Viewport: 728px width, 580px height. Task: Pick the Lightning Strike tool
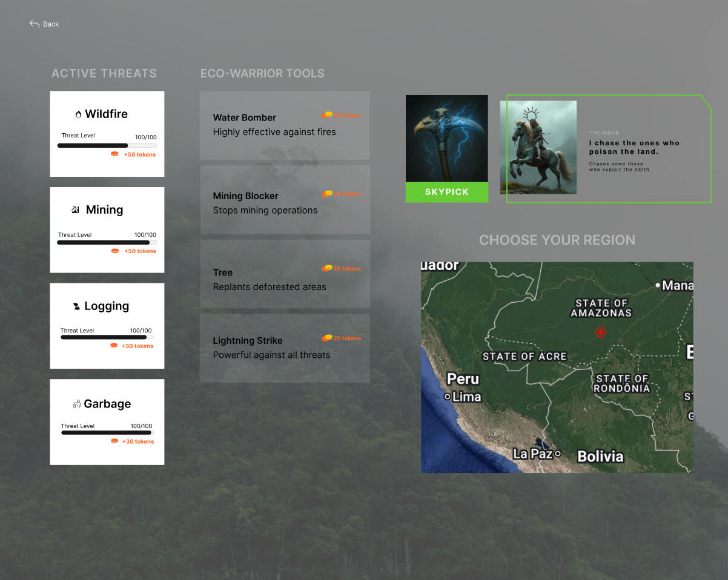[284, 348]
